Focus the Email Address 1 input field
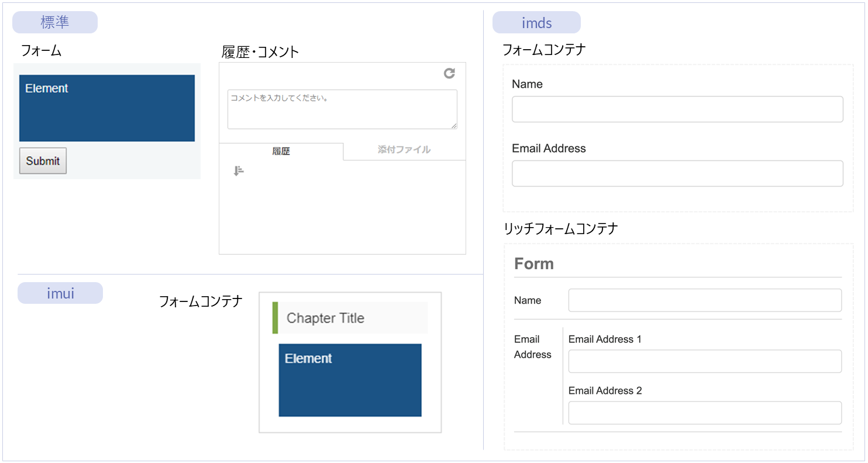The image size is (868, 463). pyautogui.click(x=705, y=361)
